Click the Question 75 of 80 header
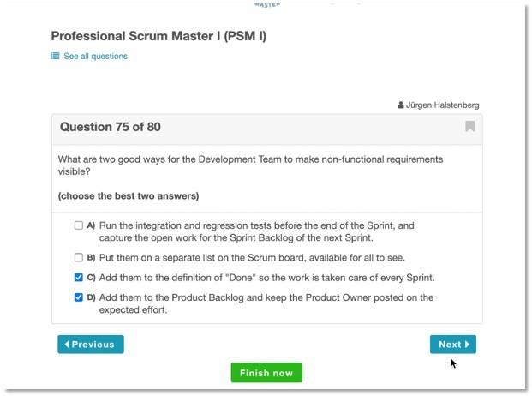This screenshot has height=396, width=532. 111,127
